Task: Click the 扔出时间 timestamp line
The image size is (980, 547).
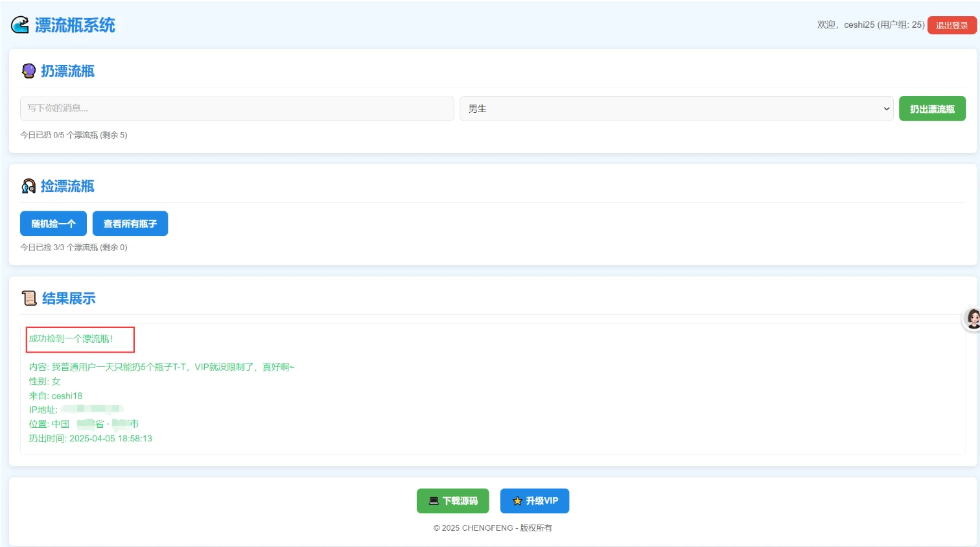Action: click(x=91, y=439)
